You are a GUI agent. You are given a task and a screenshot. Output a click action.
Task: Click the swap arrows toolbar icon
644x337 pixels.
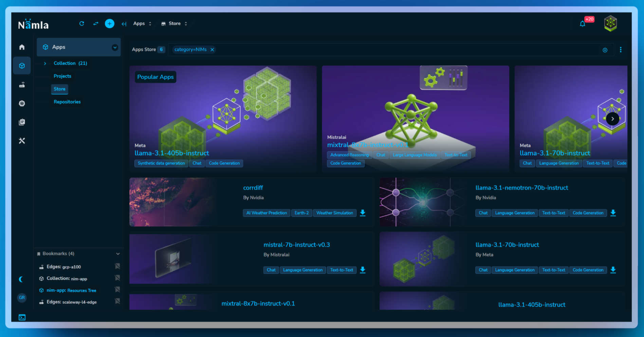(96, 23)
